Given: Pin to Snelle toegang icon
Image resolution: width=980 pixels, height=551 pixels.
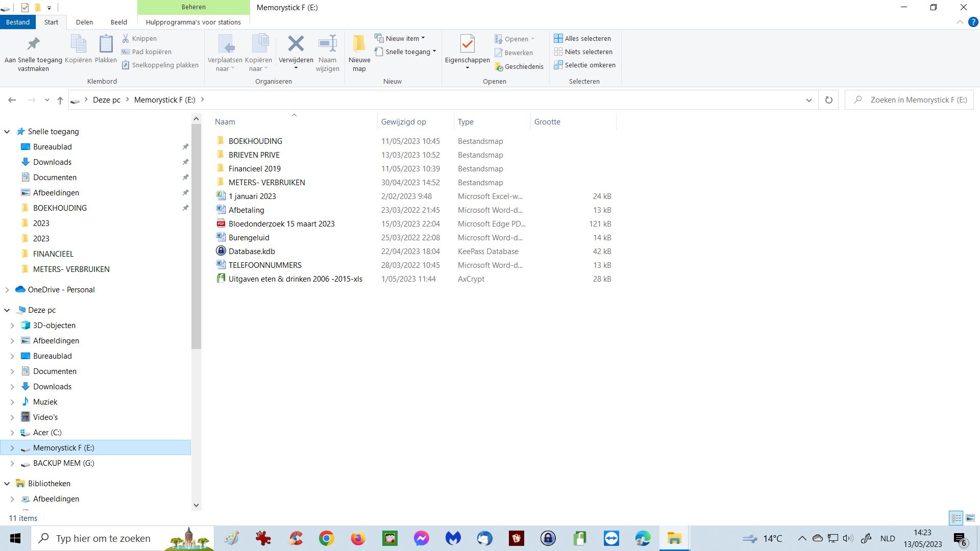Looking at the screenshot, I should pos(33,44).
